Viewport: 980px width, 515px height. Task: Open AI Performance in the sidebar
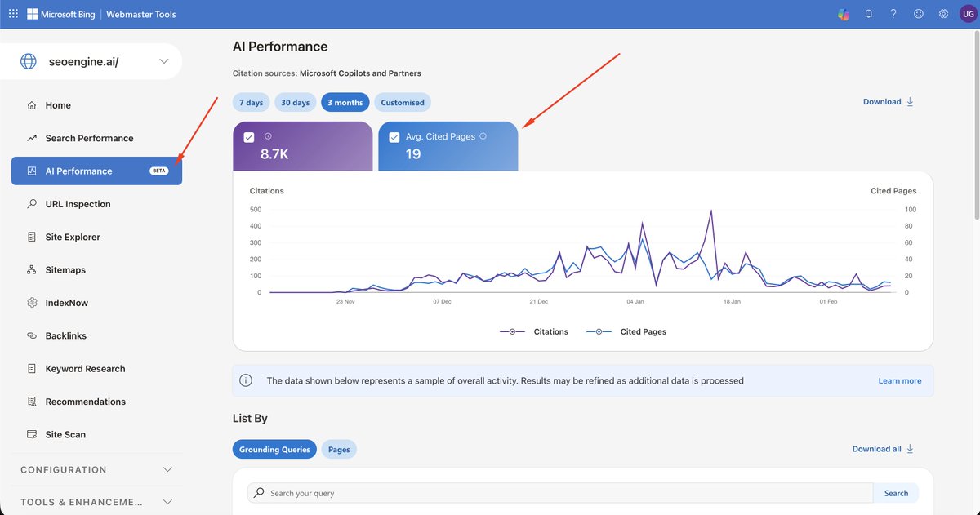point(96,171)
